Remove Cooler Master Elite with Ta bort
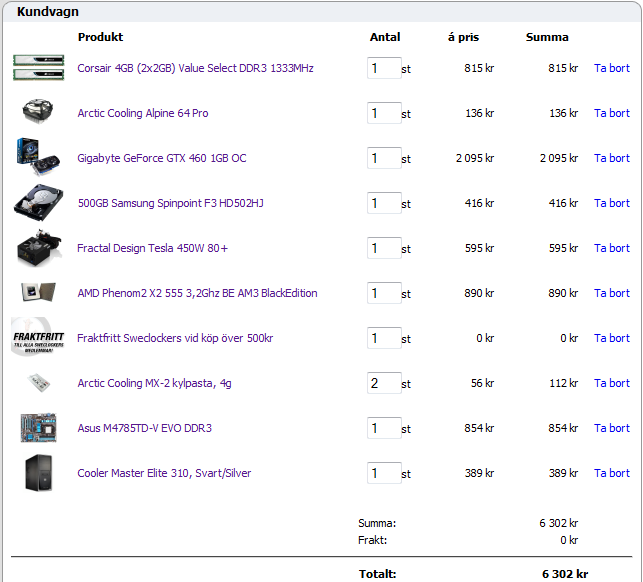 [x=611, y=473]
